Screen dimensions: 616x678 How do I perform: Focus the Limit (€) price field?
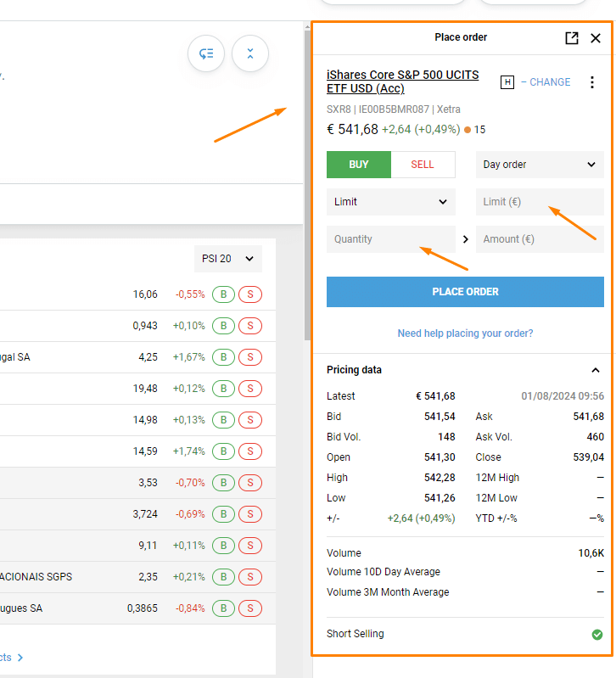pos(540,201)
